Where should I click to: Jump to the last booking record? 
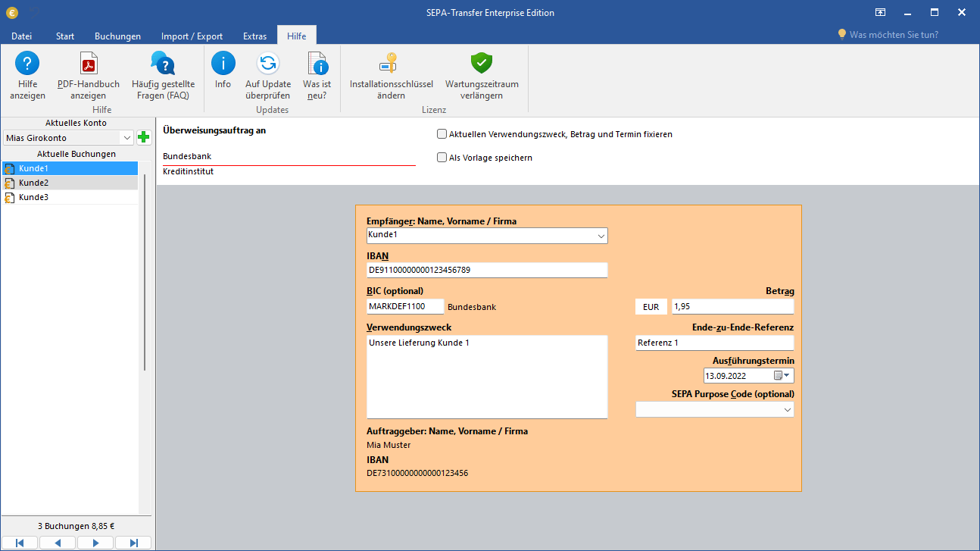133,543
